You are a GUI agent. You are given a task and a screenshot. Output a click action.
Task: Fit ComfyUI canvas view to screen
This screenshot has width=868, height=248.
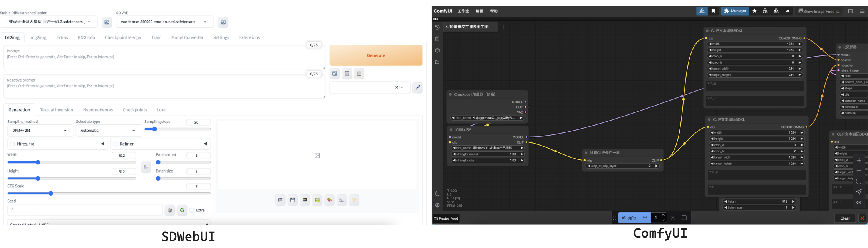(x=859, y=181)
